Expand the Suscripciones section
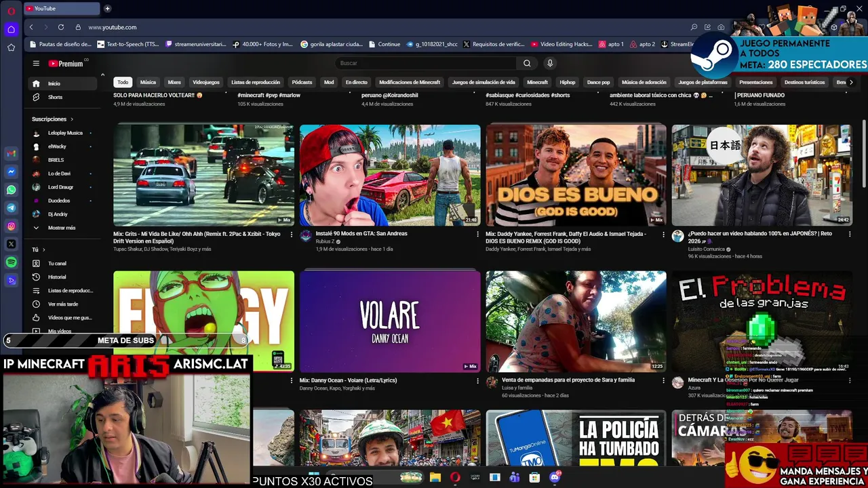Screen dimensions: 868x488 (x=52, y=119)
